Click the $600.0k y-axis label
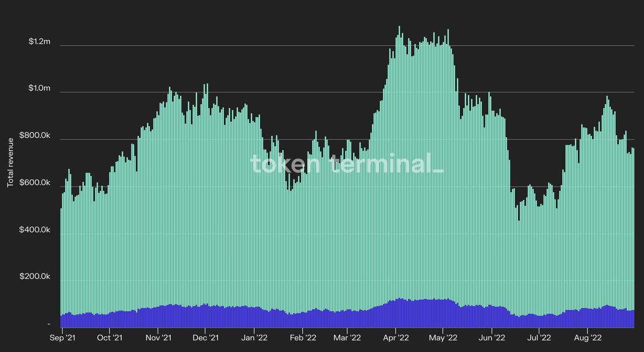 pos(35,183)
